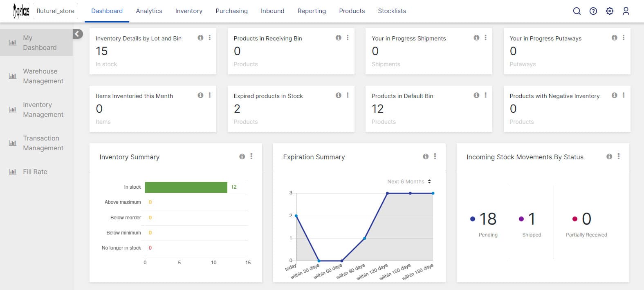Click the green In stock bar
The width and height of the screenshot is (644, 290).
coord(186,187)
